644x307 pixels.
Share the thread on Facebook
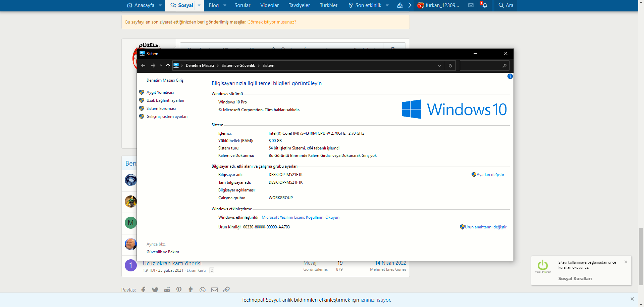[x=143, y=290]
